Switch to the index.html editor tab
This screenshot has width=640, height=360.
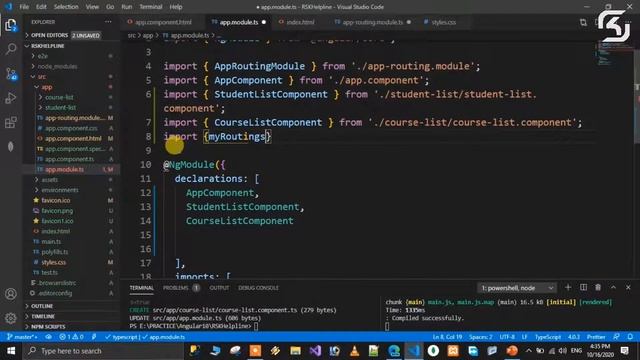point(300,22)
